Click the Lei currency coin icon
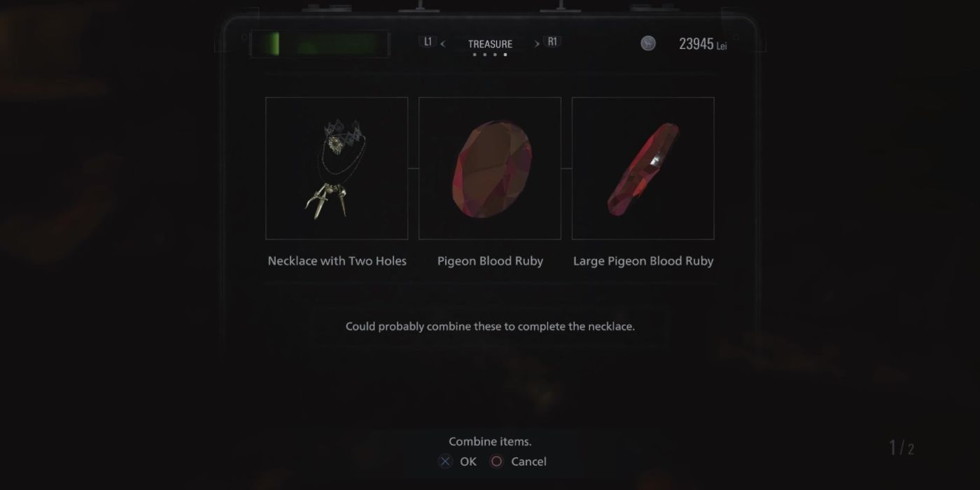 click(x=648, y=43)
